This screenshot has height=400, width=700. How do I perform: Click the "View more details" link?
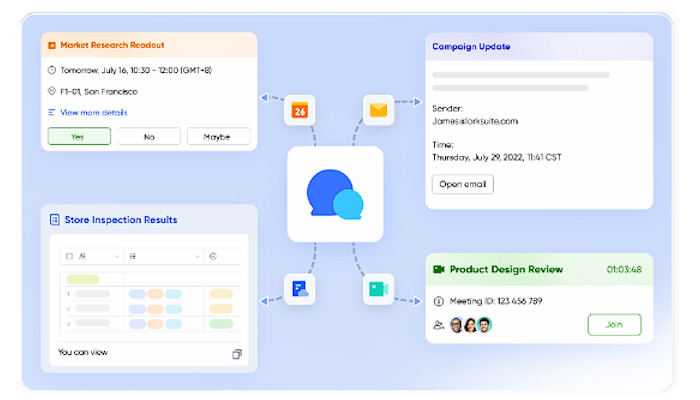[x=93, y=113]
